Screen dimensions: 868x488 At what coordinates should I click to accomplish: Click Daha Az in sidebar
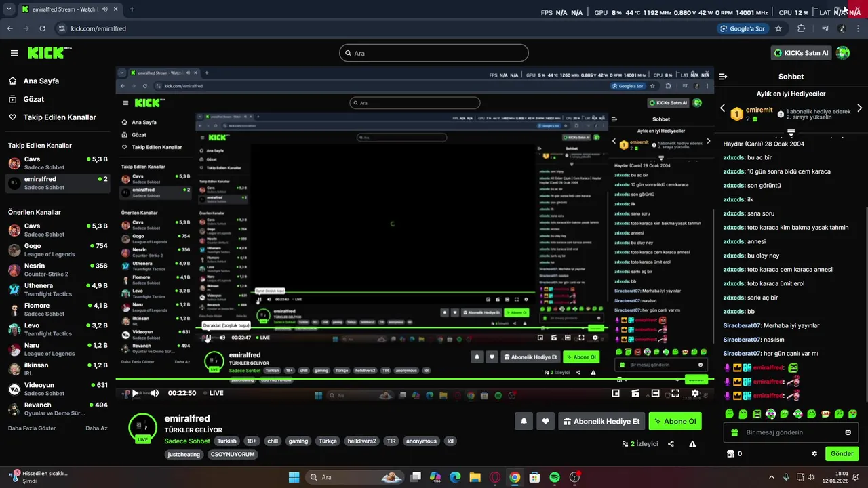(96, 428)
